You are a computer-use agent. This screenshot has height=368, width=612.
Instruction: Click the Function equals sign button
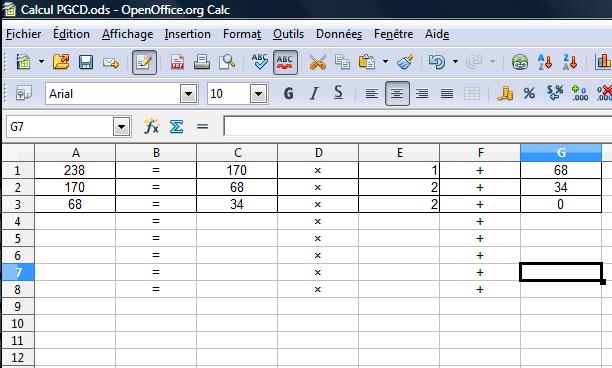[202, 126]
